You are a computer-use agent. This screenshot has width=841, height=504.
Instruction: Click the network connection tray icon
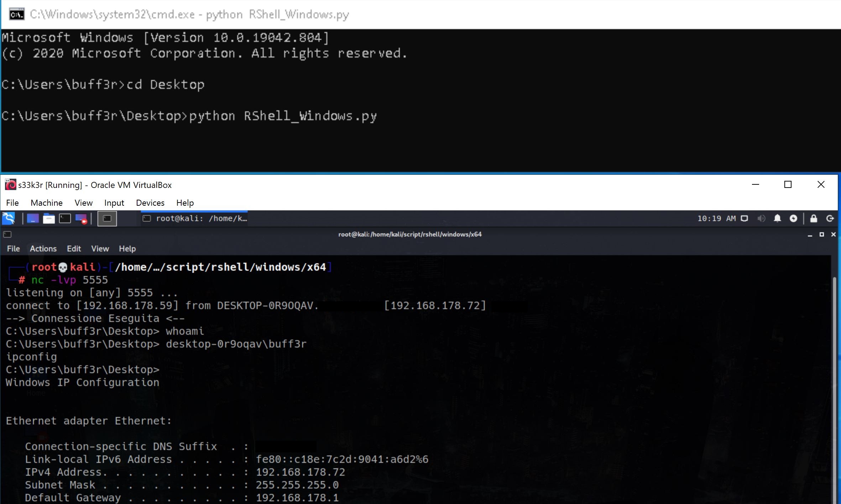coord(744,218)
